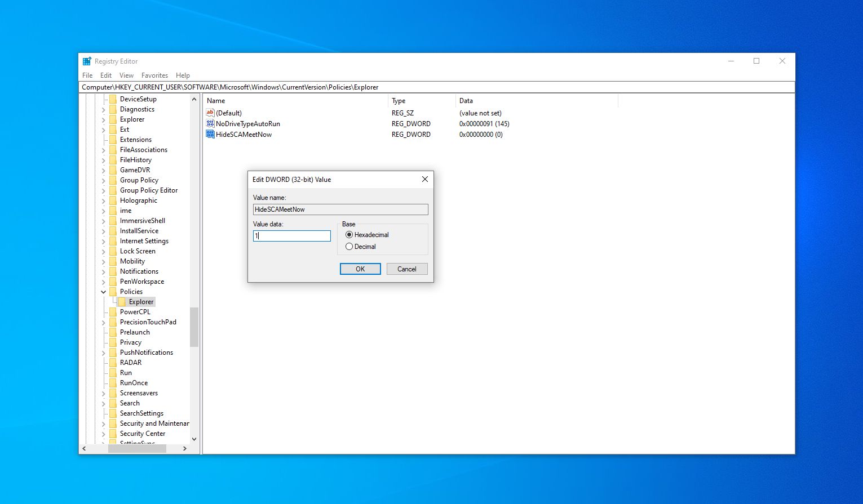Select the PenWorkspace tree item

click(x=142, y=282)
